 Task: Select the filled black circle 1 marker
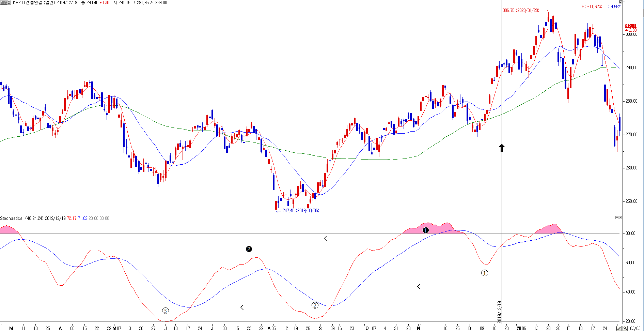coord(425,230)
